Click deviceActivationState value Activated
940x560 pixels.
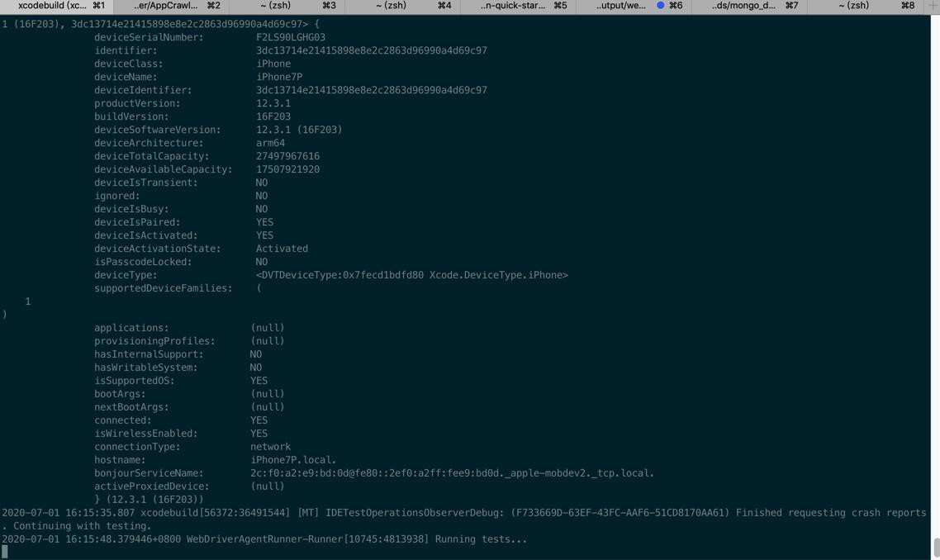click(x=282, y=249)
